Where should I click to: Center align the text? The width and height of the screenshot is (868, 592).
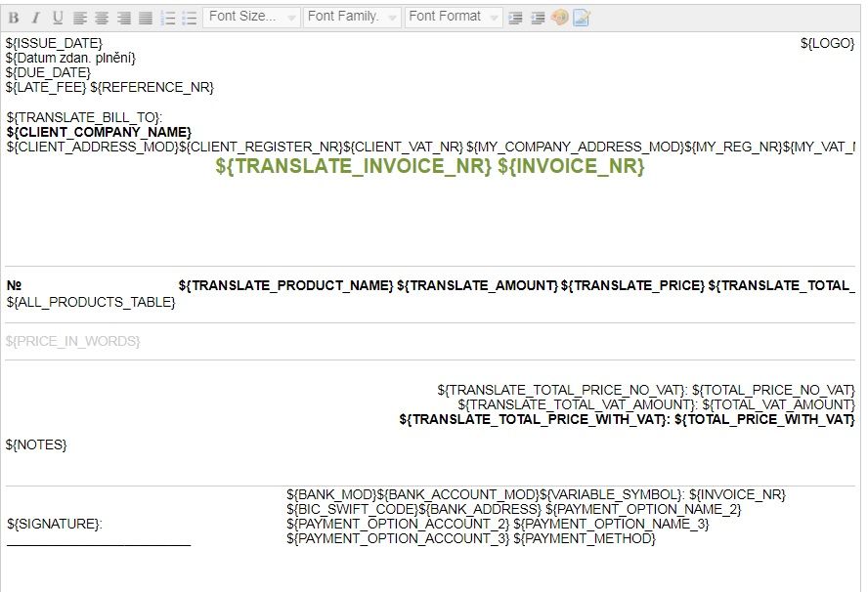coord(102,18)
